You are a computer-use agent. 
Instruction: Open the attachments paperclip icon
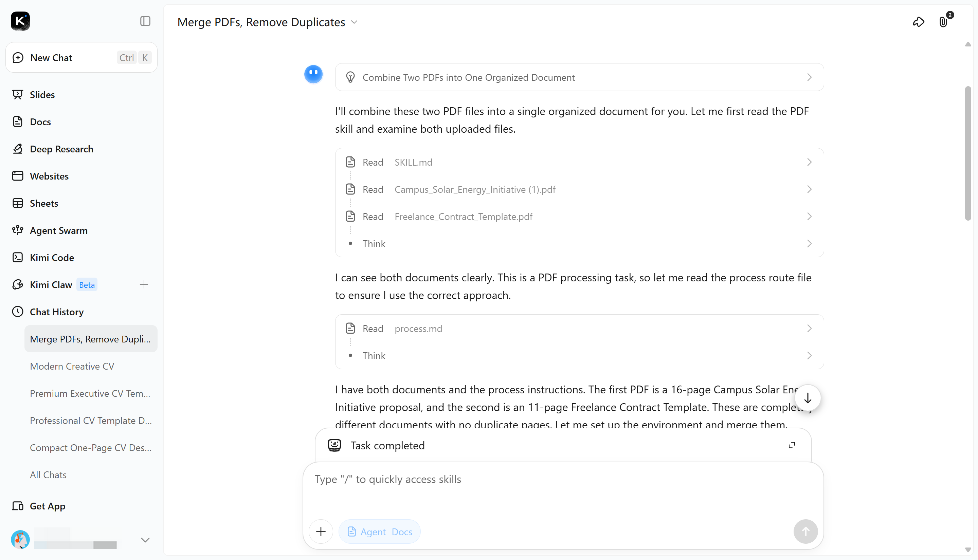[943, 21]
